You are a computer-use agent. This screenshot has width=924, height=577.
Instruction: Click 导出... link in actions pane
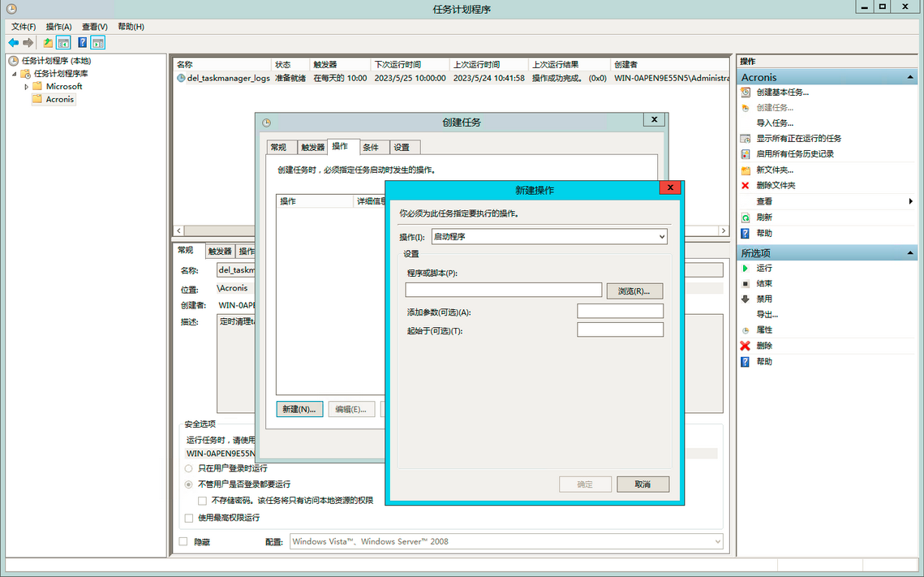point(767,315)
